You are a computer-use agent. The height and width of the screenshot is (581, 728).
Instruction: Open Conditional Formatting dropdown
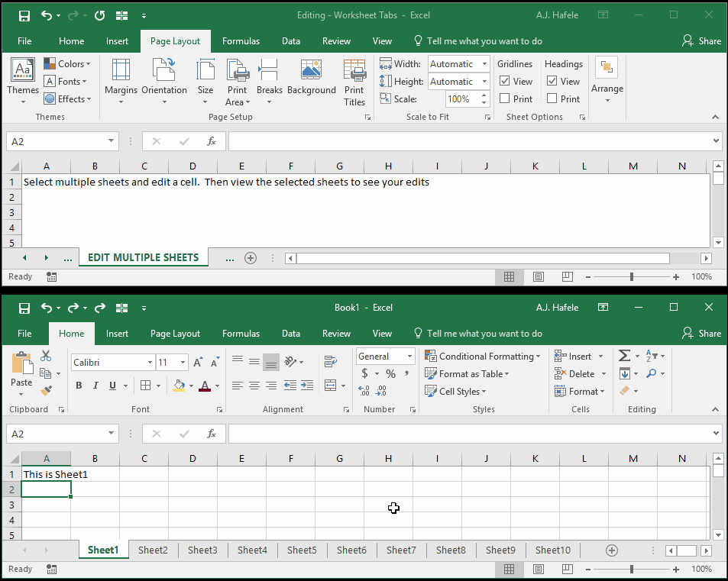(483, 356)
